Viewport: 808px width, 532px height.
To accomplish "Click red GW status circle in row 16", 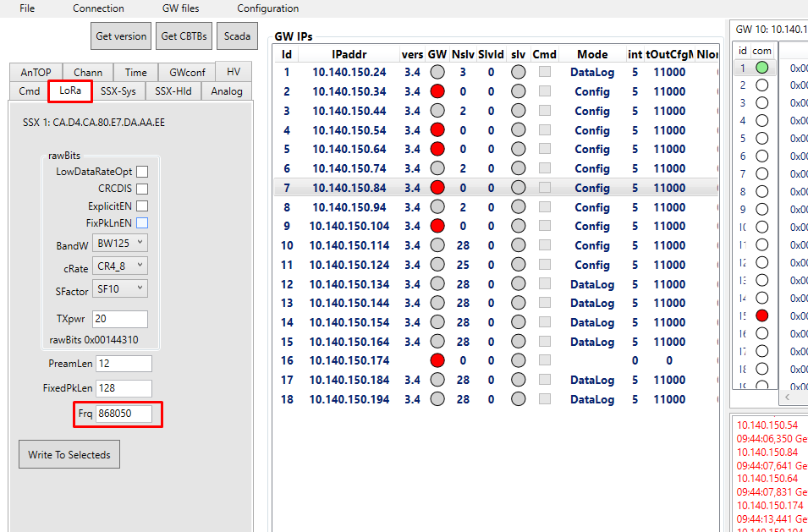I will [x=437, y=361].
